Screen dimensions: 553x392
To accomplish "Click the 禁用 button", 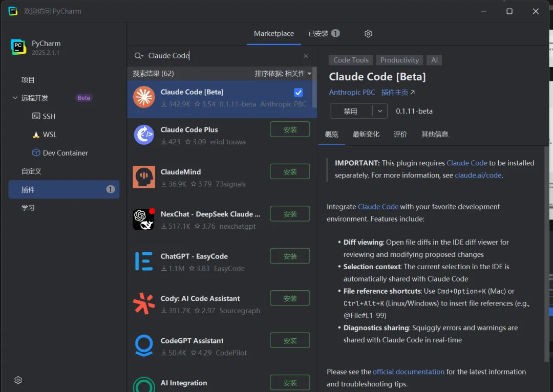I will coord(351,111).
